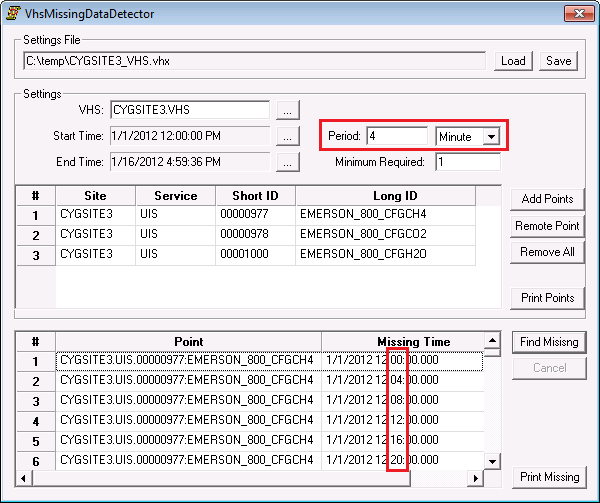Image resolution: width=600 pixels, height=503 pixels.
Task: Click the results vertical scrollbar up arrow
Action: pyautogui.click(x=492, y=340)
